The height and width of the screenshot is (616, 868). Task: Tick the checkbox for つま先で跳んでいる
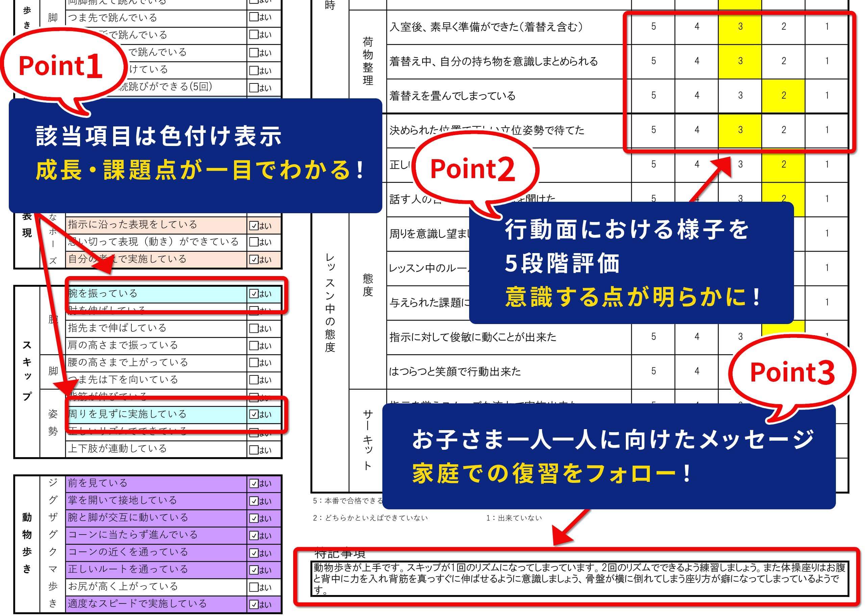(x=253, y=18)
